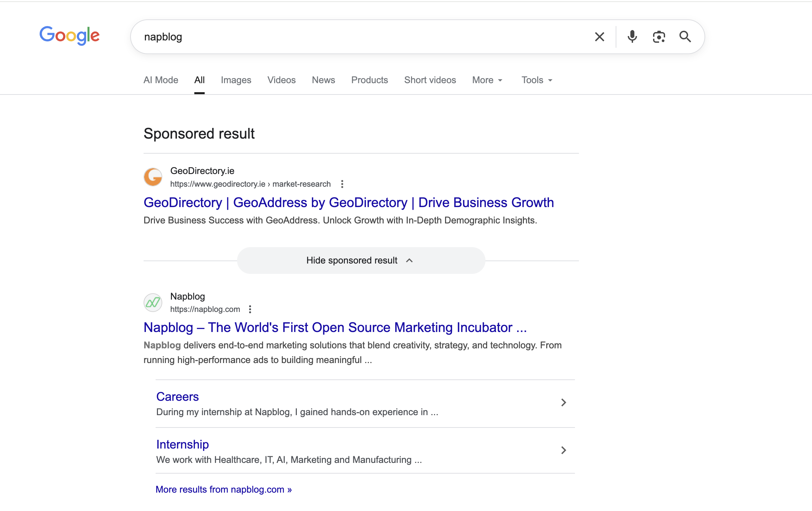Open three-dot menu beside GeoDirectory URL
This screenshot has width=812, height=511.
pyautogui.click(x=342, y=184)
